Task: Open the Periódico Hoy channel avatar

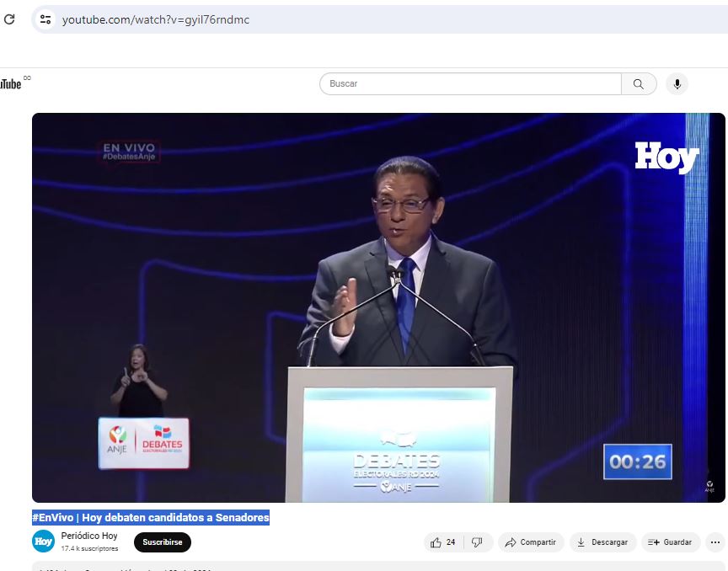Action: click(44, 542)
